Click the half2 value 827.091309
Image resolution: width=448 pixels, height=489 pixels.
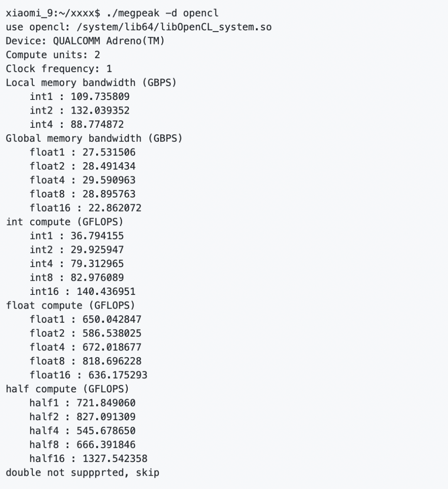(106, 417)
